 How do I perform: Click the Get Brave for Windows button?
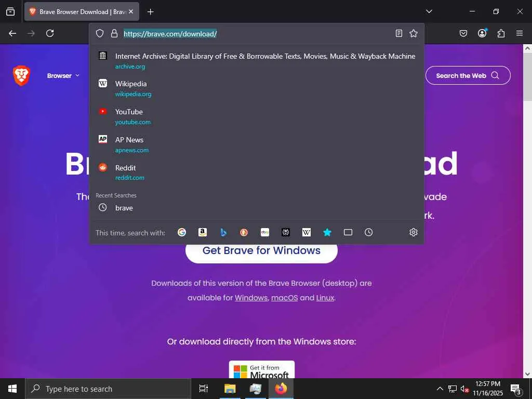[262, 251]
